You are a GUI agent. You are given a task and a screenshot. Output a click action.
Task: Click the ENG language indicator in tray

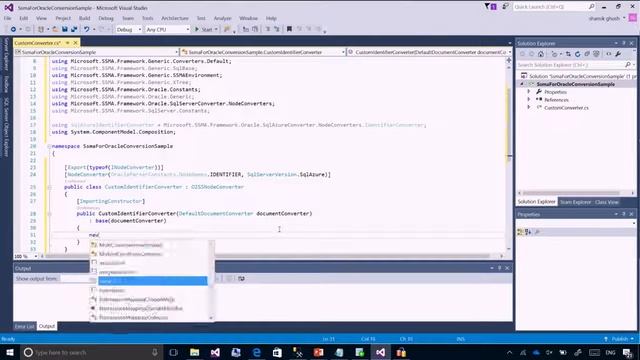[x=610, y=352]
